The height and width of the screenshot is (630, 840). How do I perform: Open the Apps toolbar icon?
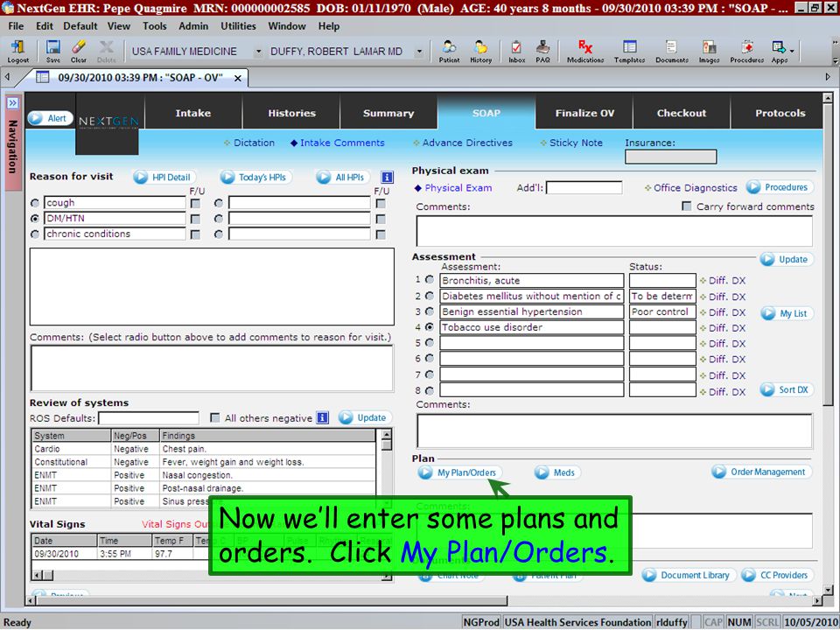pyautogui.click(x=779, y=52)
